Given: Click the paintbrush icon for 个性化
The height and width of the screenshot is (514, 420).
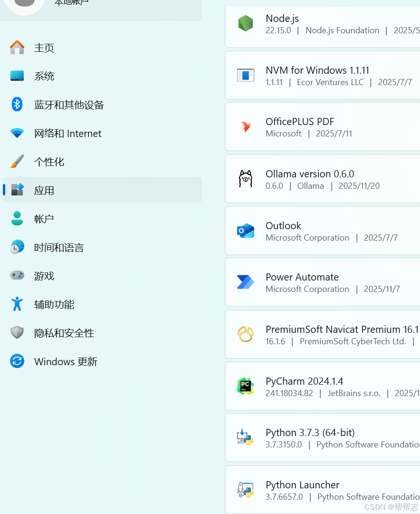Looking at the screenshot, I should [17, 161].
